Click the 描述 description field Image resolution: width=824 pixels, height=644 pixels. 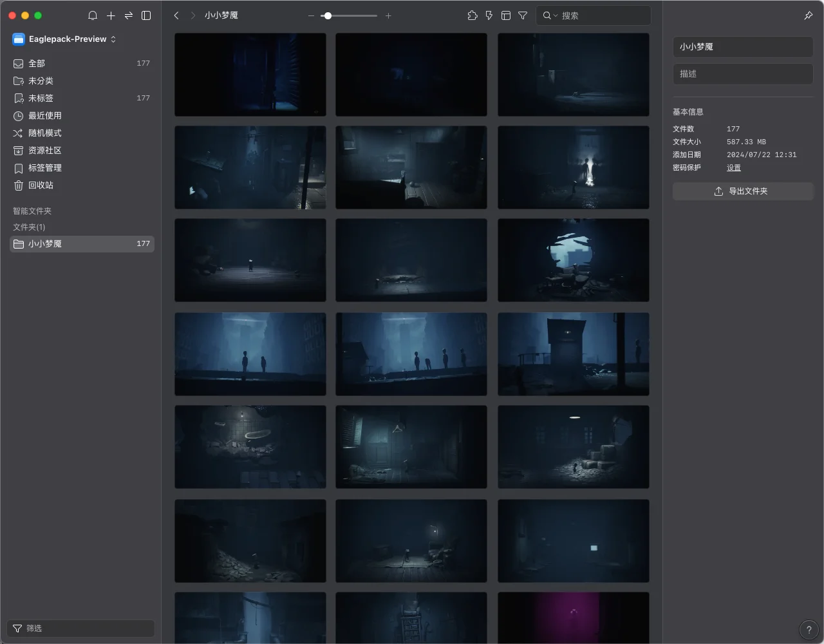tap(743, 74)
